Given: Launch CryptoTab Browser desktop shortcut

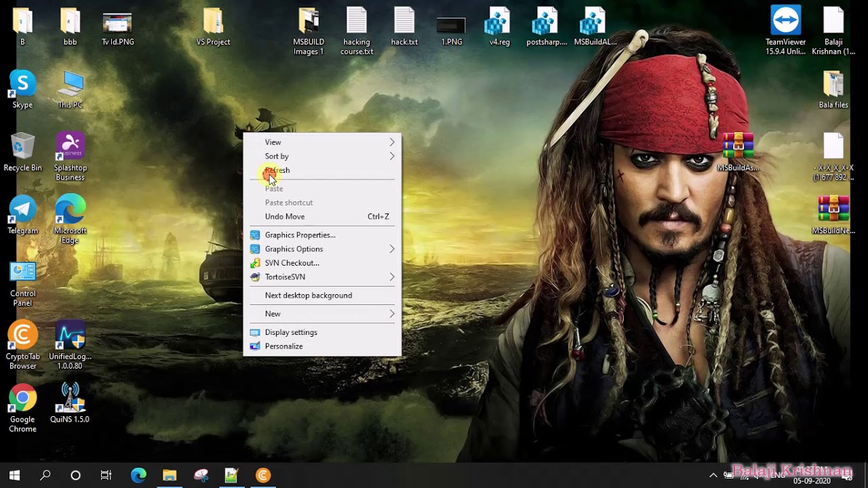Looking at the screenshot, I should pos(22,335).
